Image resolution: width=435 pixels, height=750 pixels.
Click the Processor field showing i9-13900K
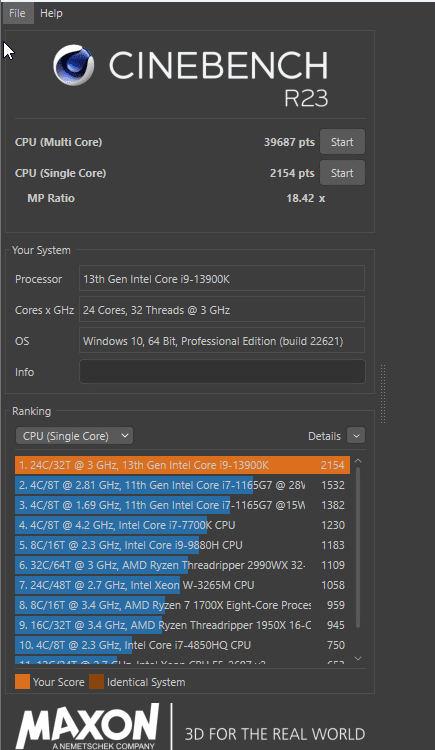pos(222,279)
